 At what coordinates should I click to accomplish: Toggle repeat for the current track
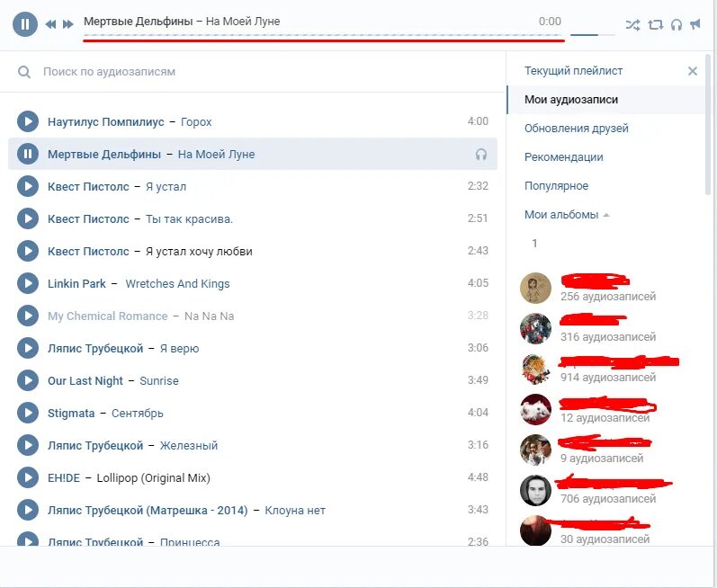[x=655, y=24]
